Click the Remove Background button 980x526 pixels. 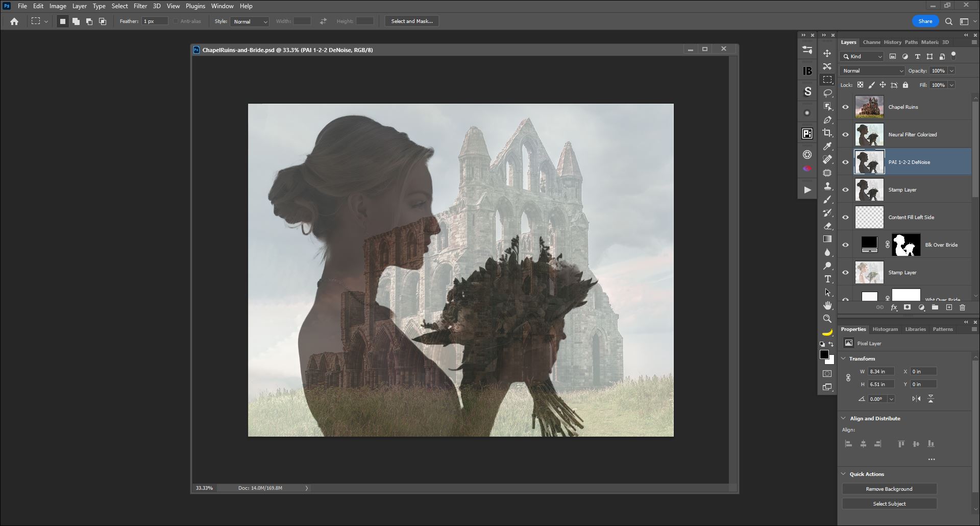[x=889, y=489]
